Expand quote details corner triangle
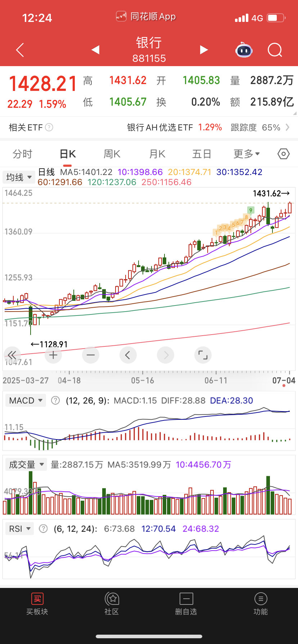Image resolution: width=298 pixels, height=644 pixels. pos(295,113)
